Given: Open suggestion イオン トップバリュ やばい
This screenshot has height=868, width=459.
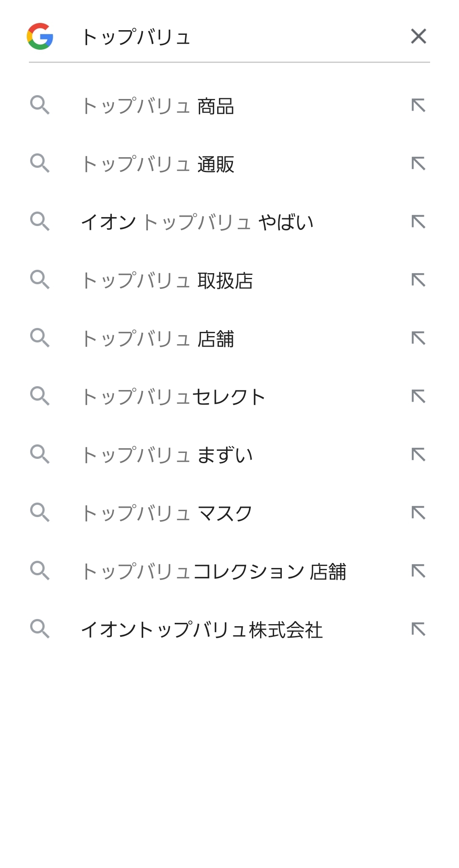Looking at the screenshot, I should pos(197,222).
